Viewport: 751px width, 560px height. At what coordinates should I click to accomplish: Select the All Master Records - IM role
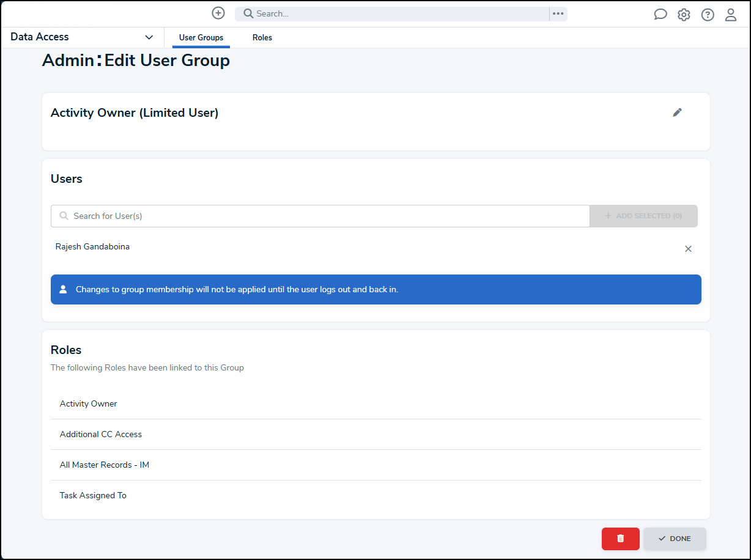pos(376,465)
